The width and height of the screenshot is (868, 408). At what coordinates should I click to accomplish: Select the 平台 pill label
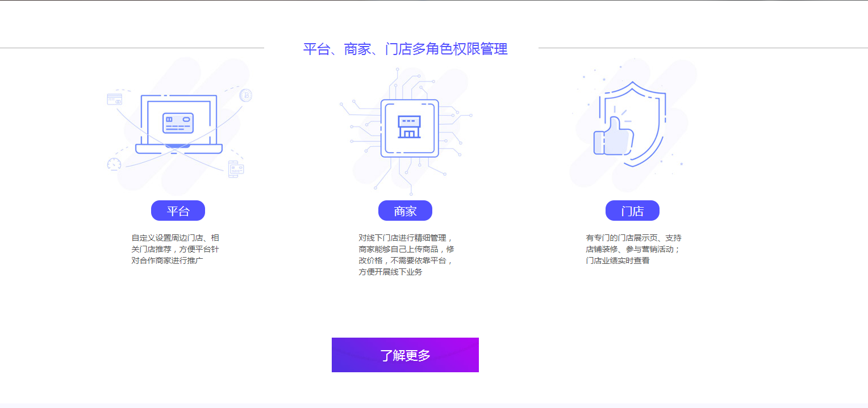click(178, 211)
